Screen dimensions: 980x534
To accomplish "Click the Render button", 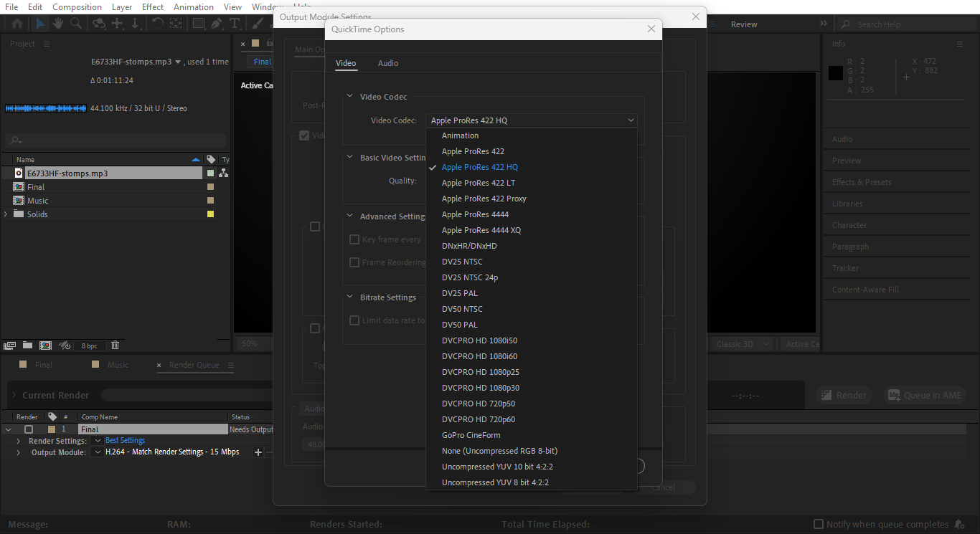I will tap(844, 395).
